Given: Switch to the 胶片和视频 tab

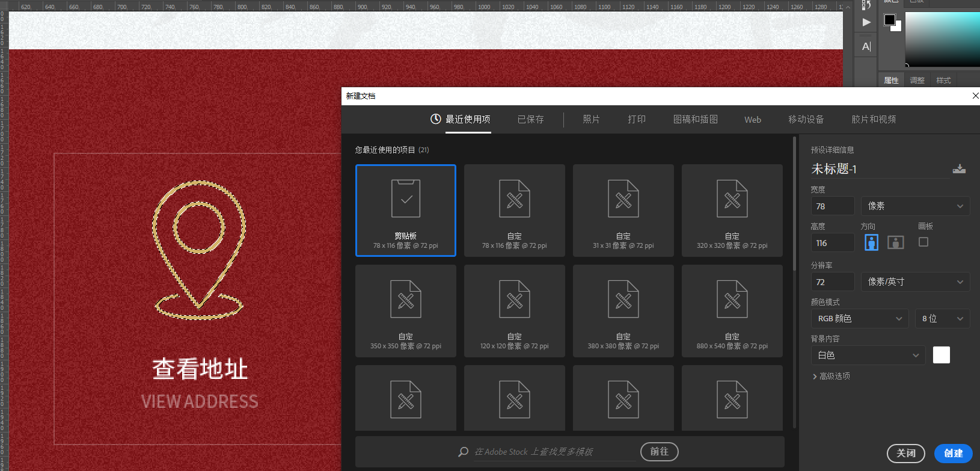Looking at the screenshot, I should 874,119.
